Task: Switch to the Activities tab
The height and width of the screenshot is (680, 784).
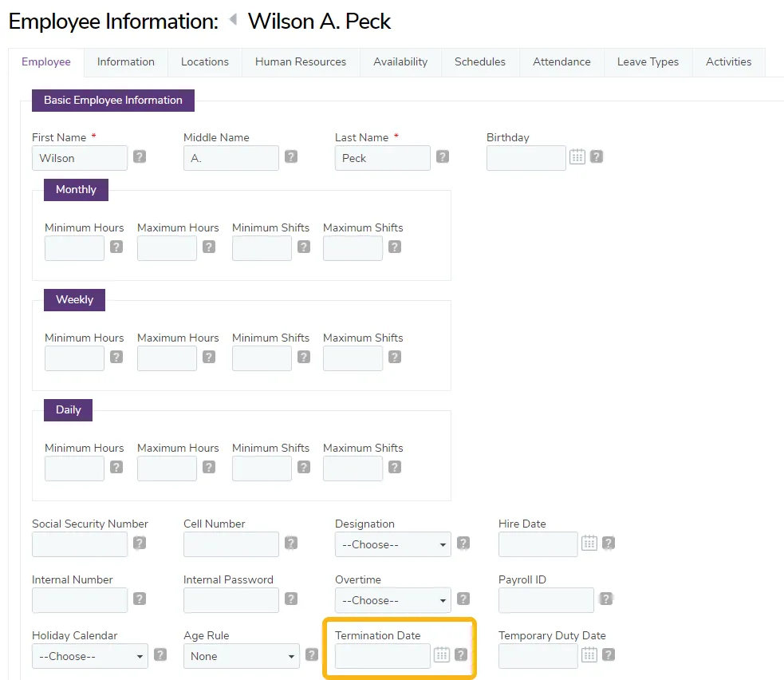Action: pos(728,62)
